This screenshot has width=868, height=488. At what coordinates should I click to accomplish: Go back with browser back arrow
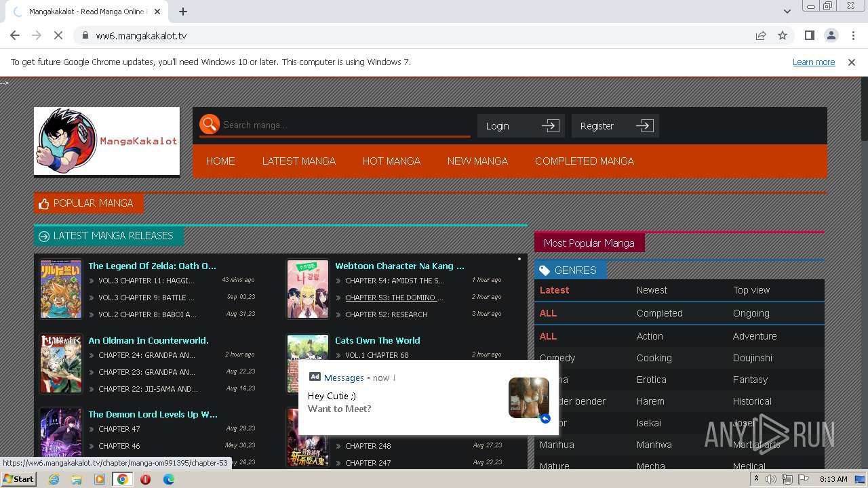click(x=15, y=35)
